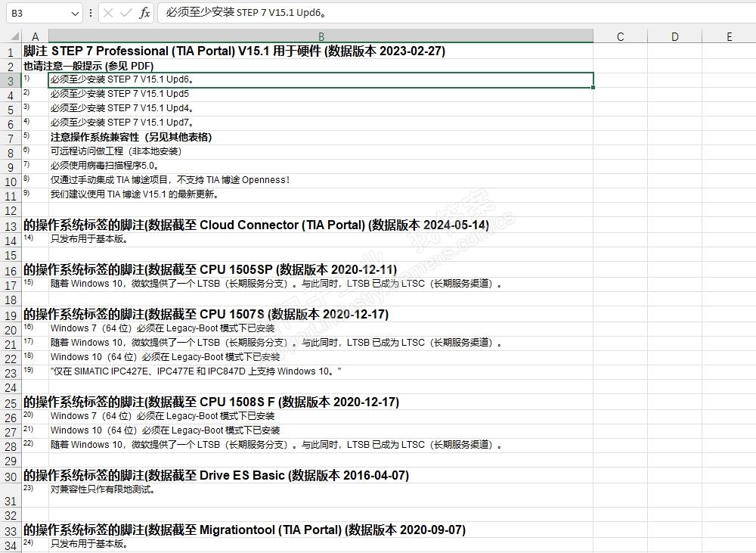Click the cell '必须至少安装 STEP 7 V15.1 Upd7。'

click(x=321, y=123)
